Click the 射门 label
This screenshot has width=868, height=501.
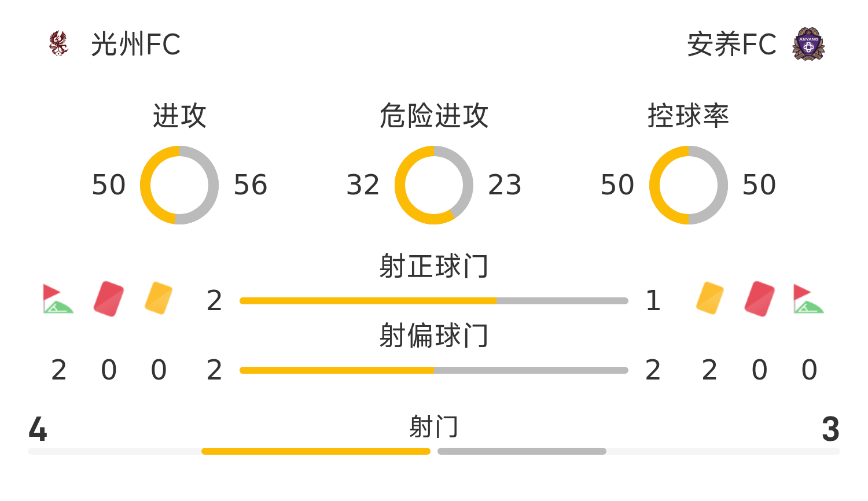(x=434, y=427)
